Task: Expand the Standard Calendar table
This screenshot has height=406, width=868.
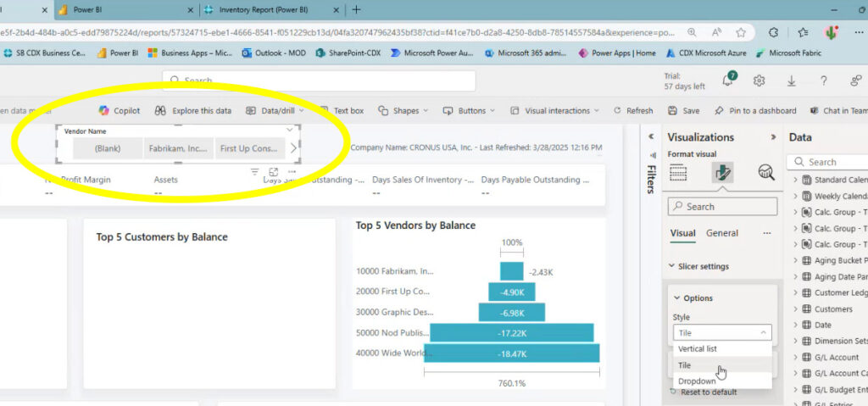Action: 795,180
